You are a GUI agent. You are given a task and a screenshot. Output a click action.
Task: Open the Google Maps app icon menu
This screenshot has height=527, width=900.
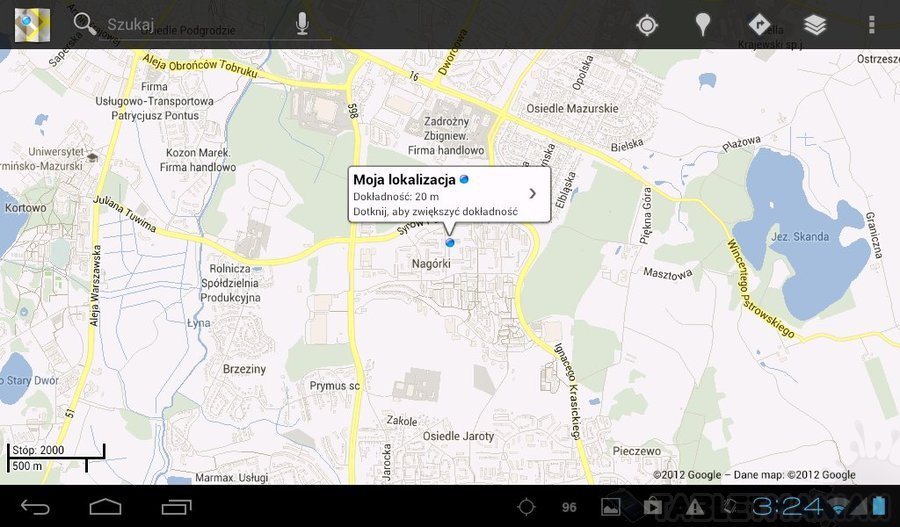pyautogui.click(x=32, y=25)
